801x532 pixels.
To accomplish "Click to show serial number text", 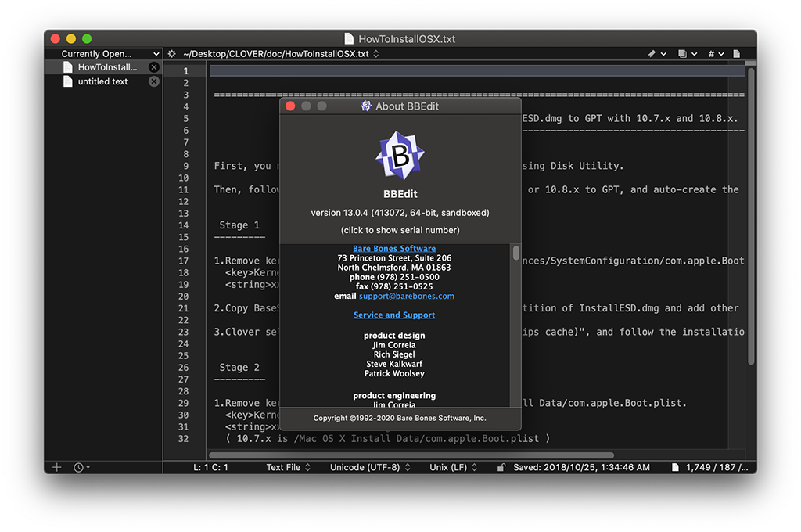I will (400, 230).
